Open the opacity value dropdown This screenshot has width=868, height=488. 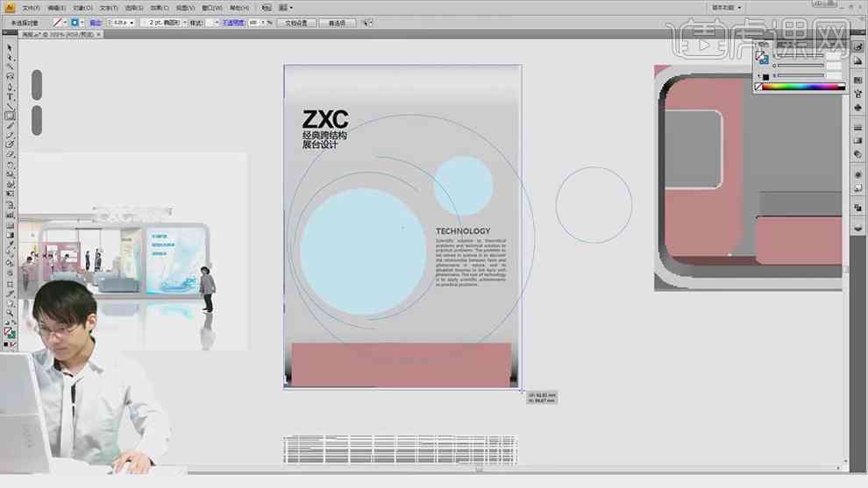click(264, 23)
